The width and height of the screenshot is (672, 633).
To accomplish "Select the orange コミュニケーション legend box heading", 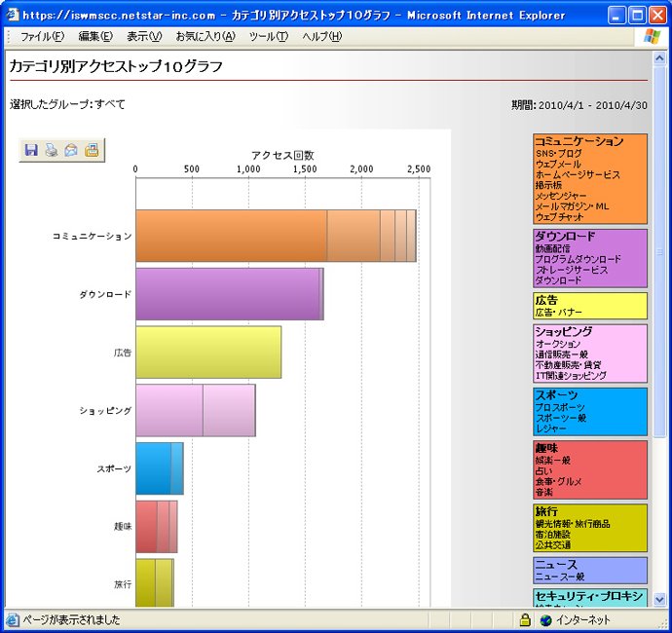I will (x=579, y=141).
